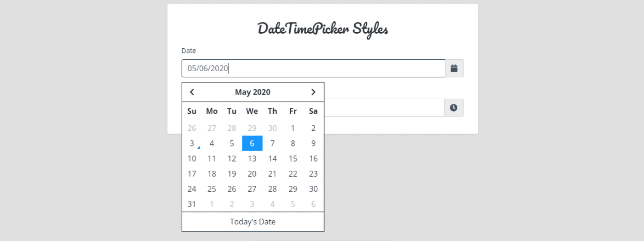Select May 1 in the first row
Image resolution: width=644 pixels, height=241 pixels.
[293, 128]
